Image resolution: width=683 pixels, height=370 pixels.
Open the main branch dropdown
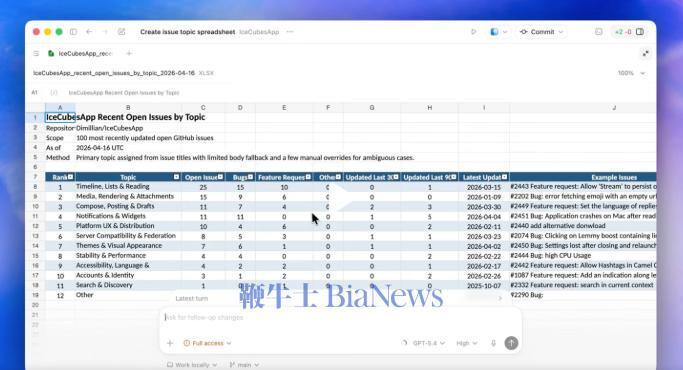(244, 365)
